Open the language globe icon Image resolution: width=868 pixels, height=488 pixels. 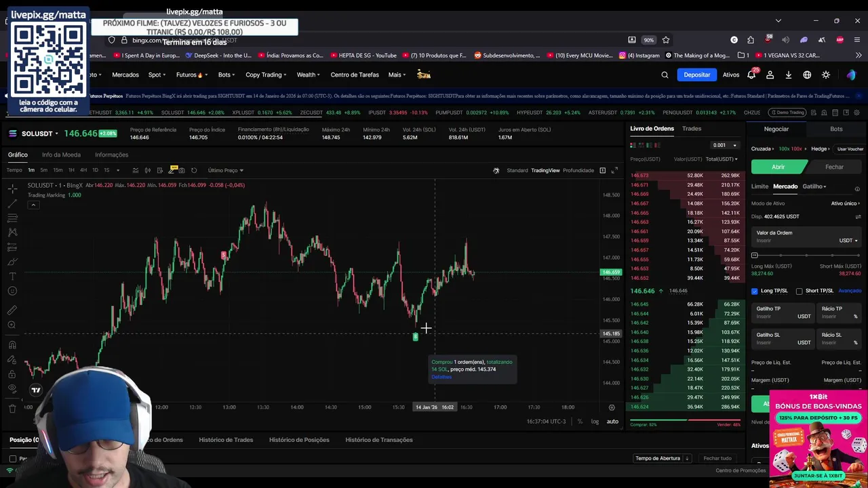pos(807,75)
